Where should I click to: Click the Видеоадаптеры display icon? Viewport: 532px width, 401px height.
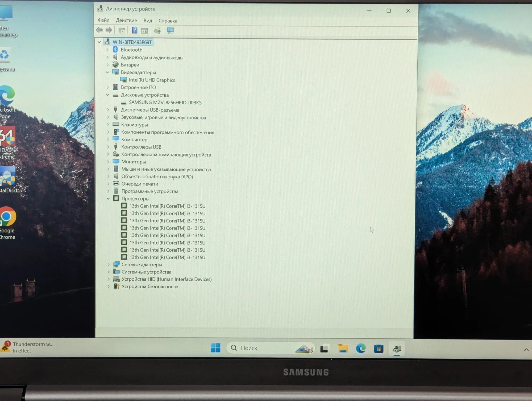pos(115,72)
